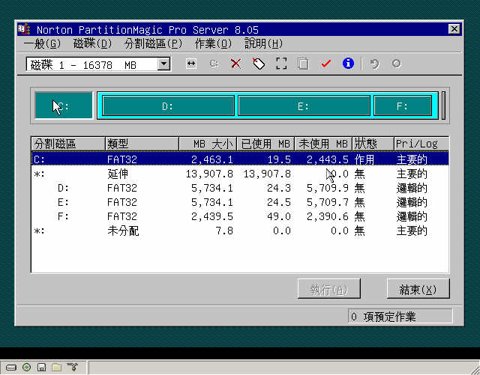Image resolution: width=480 pixels, height=375 pixels.
Task: Click the red X delete-partition icon
Action: click(x=236, y=63)
